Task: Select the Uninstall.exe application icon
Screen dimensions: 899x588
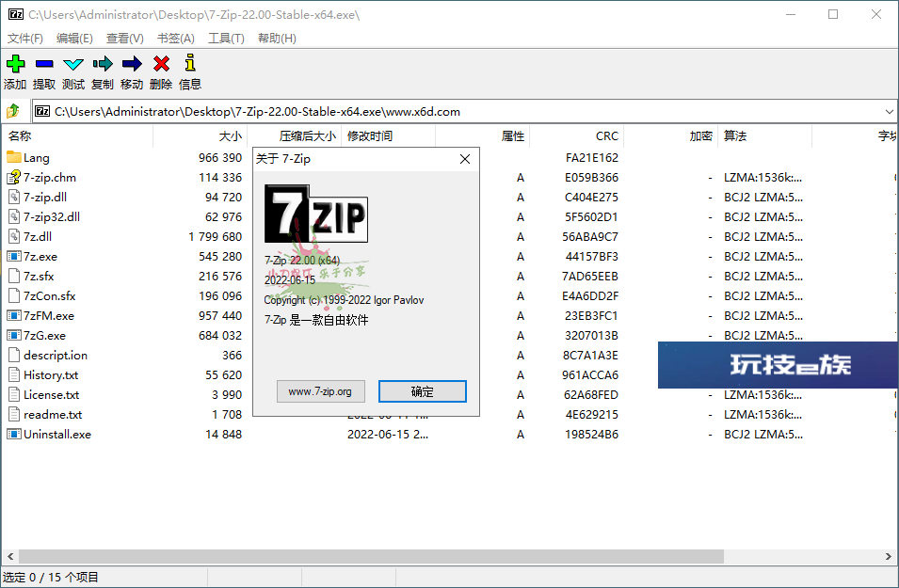Action: (14, 434)
